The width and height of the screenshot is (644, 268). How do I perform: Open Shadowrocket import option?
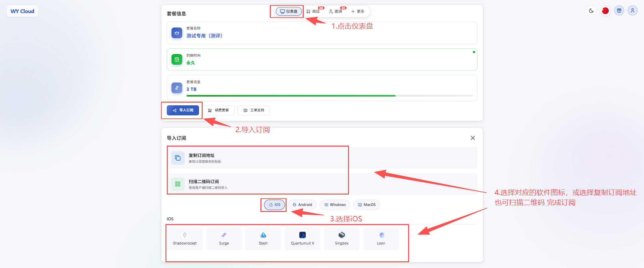tap(185, 238)
